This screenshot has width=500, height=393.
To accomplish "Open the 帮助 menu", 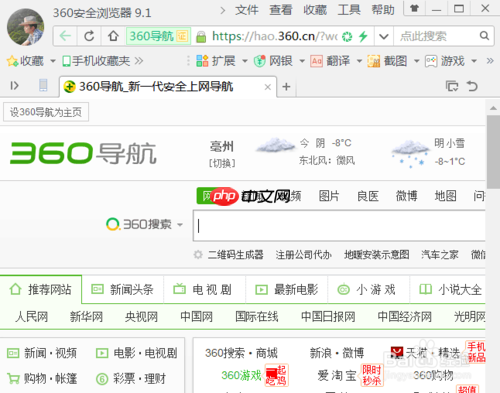I will click(x=383, y=10).
